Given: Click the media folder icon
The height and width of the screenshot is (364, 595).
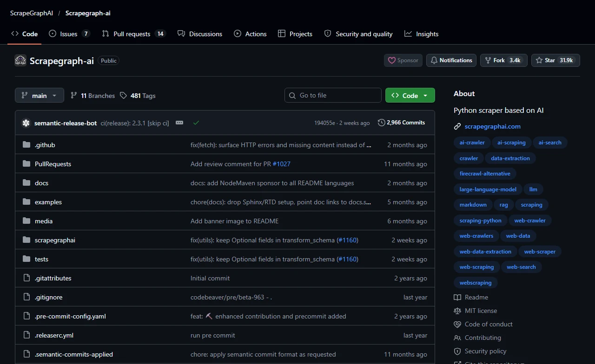Looking at the screenshot, I should click(26, 221).
